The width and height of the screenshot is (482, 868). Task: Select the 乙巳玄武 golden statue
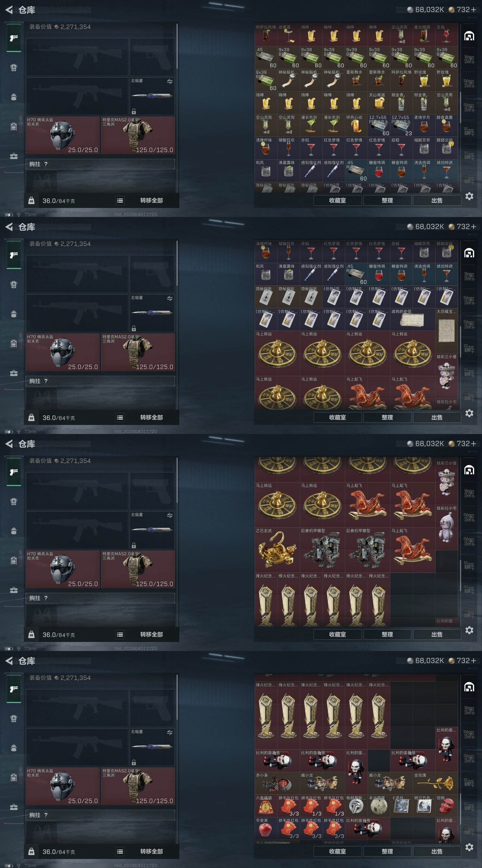(277, 550)
